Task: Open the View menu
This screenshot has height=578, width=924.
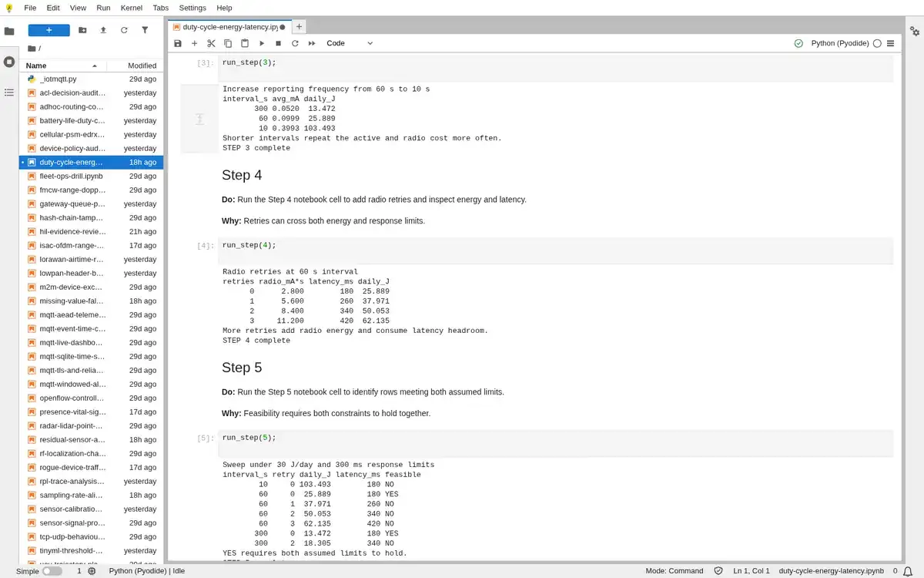Action: point(78,8)
